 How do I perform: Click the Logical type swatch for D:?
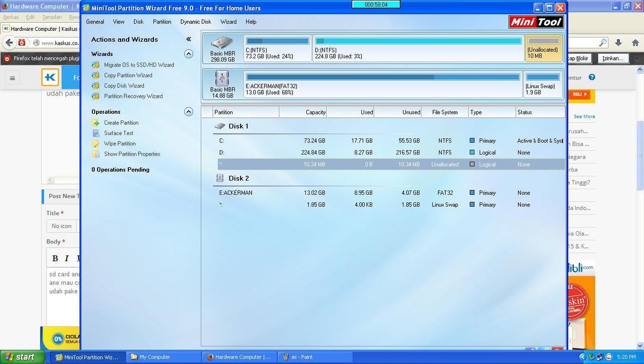472,153
